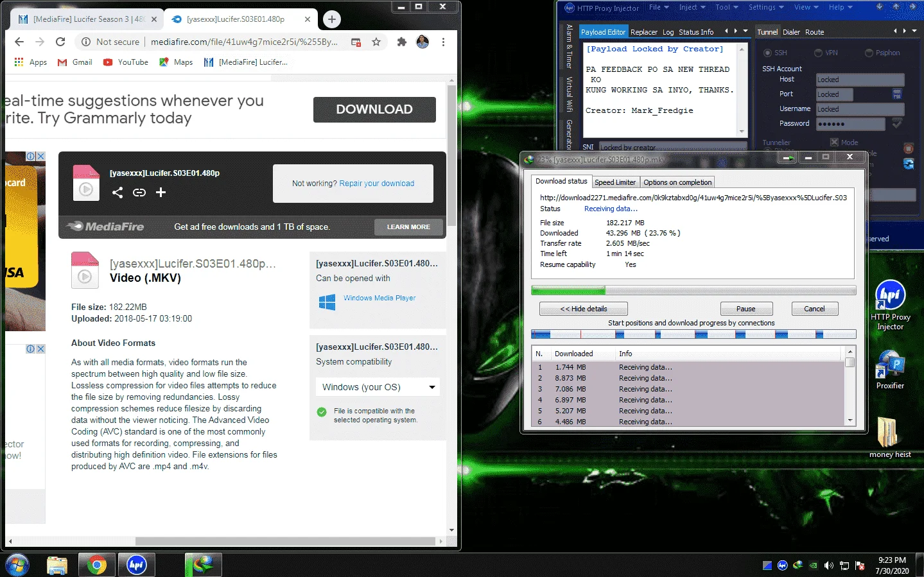
Task: Switch to the Dialer tab
Action: point(791,32)
